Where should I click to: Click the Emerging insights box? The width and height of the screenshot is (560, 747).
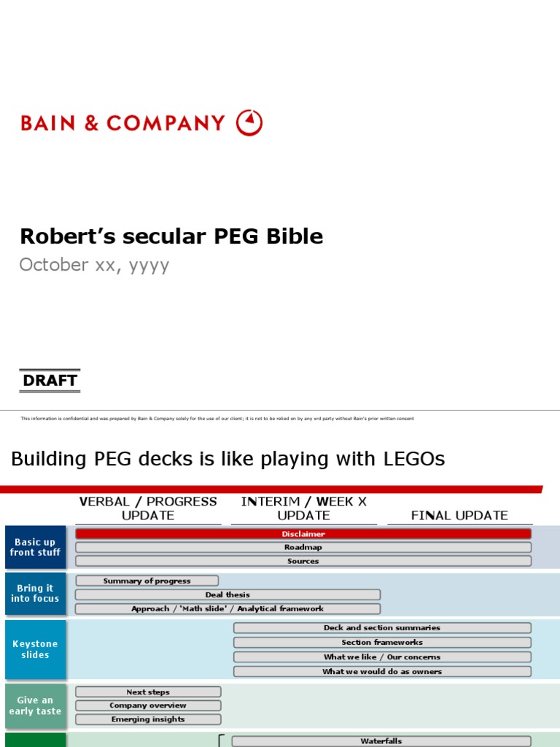click(148, 719)
